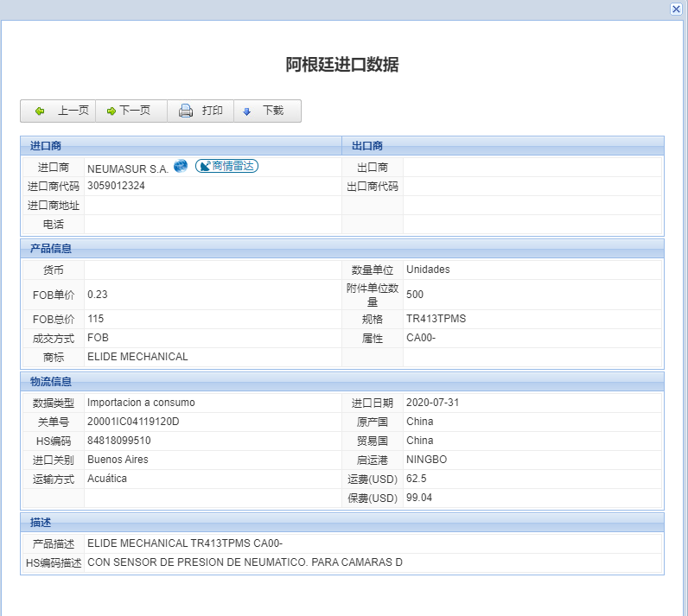Go to previous page (上一页)

pyautogui.click(x=61, y=111)
